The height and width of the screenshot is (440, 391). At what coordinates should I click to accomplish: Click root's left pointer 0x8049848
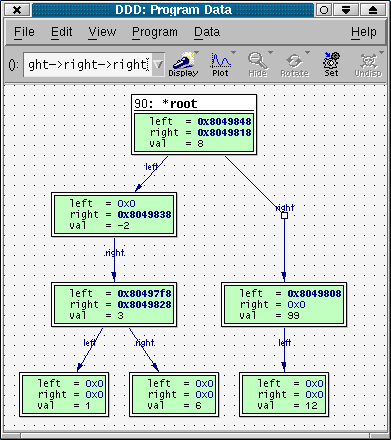pos(224,122)
